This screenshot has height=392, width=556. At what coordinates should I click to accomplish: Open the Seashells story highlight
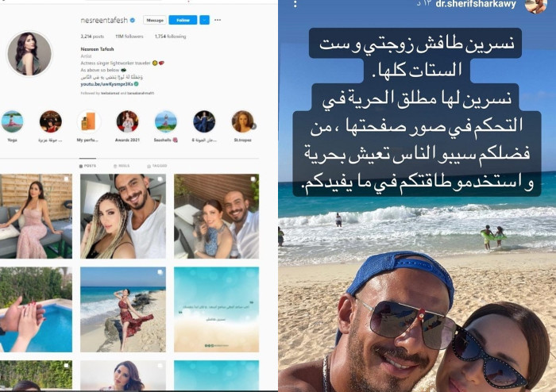tap(165, 121)
